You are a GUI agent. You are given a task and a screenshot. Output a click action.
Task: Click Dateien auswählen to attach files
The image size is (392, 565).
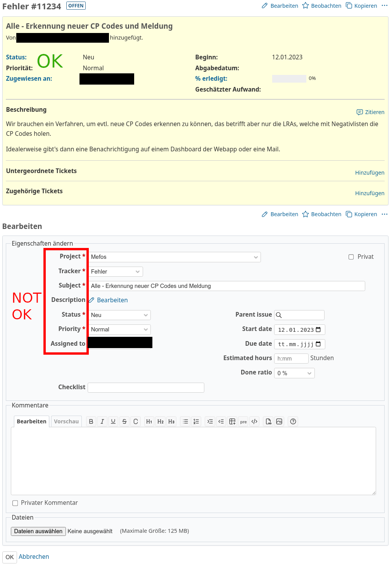tap(38, 531)
